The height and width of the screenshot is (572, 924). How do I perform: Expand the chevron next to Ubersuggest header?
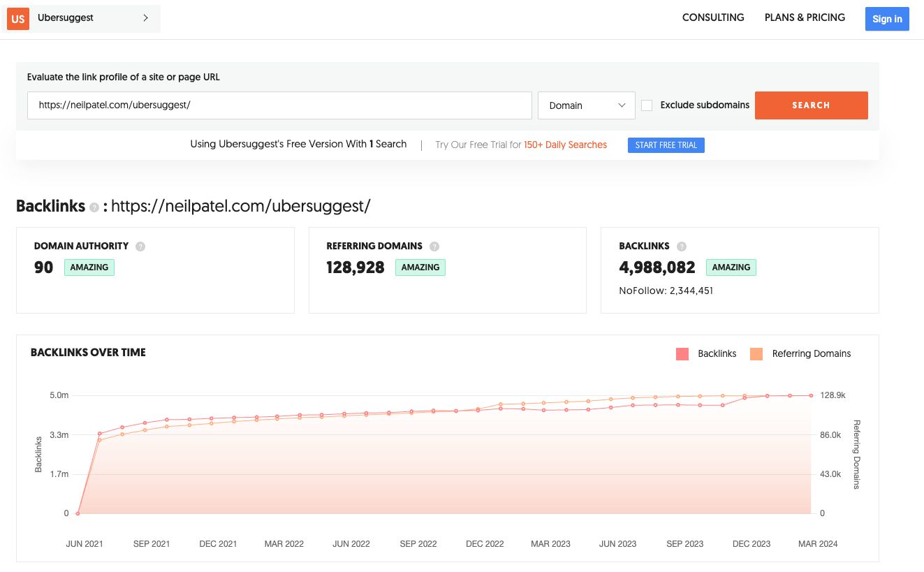(145, 18)
